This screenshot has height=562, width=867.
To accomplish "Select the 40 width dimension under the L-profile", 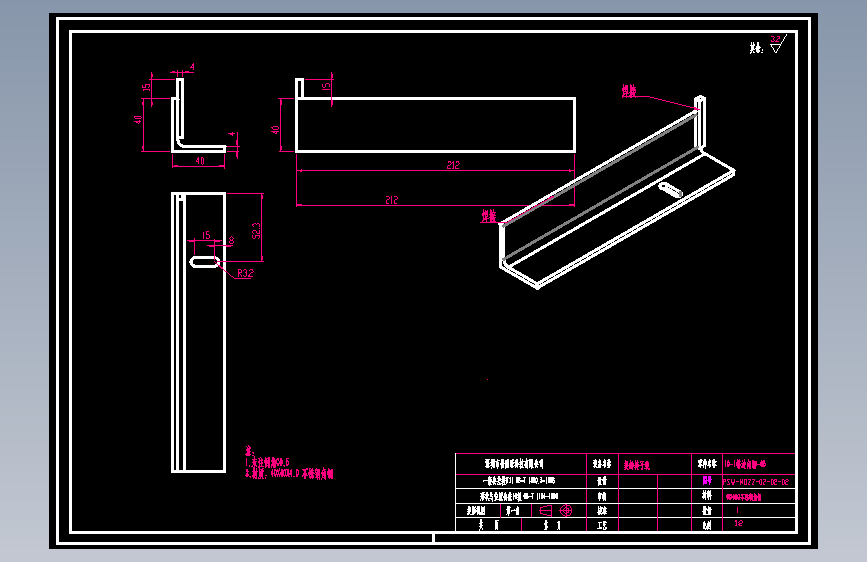I will (x=200, y=161).
